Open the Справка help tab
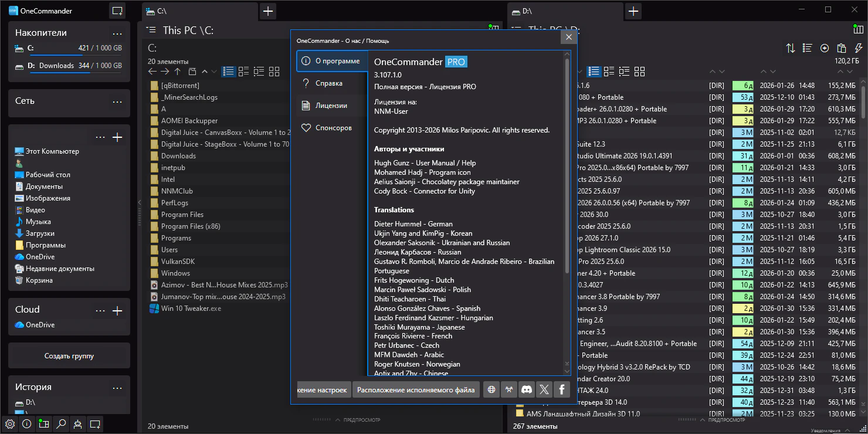This screenshot has height=434, width=868. (328, 83)
